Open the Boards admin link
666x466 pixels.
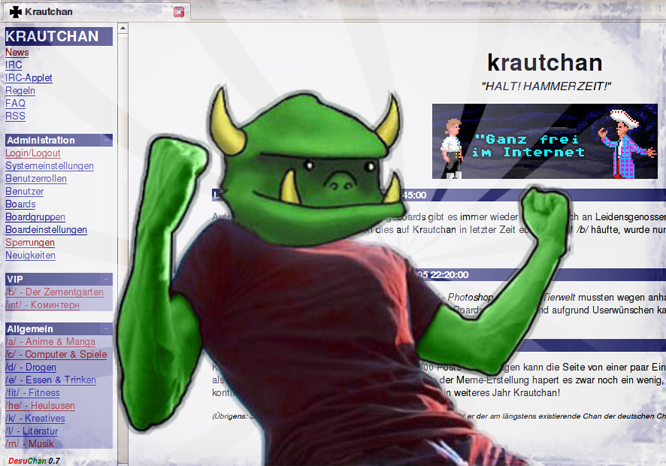click(20, 204)
